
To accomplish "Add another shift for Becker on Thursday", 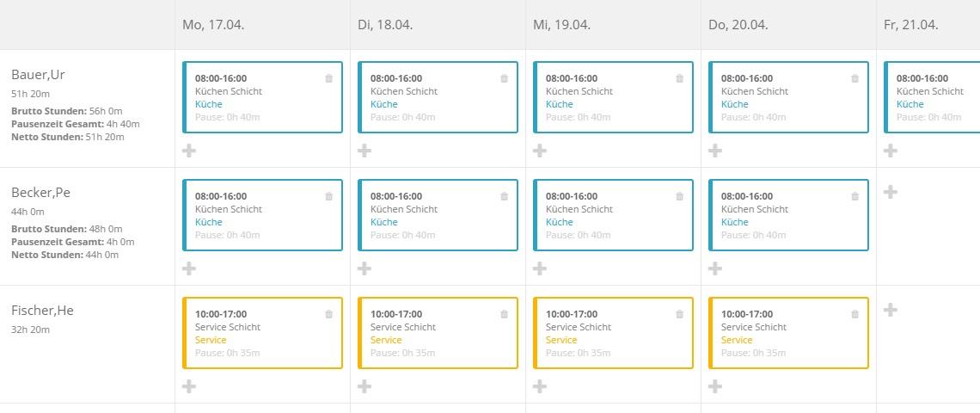I will pos(715,268).
